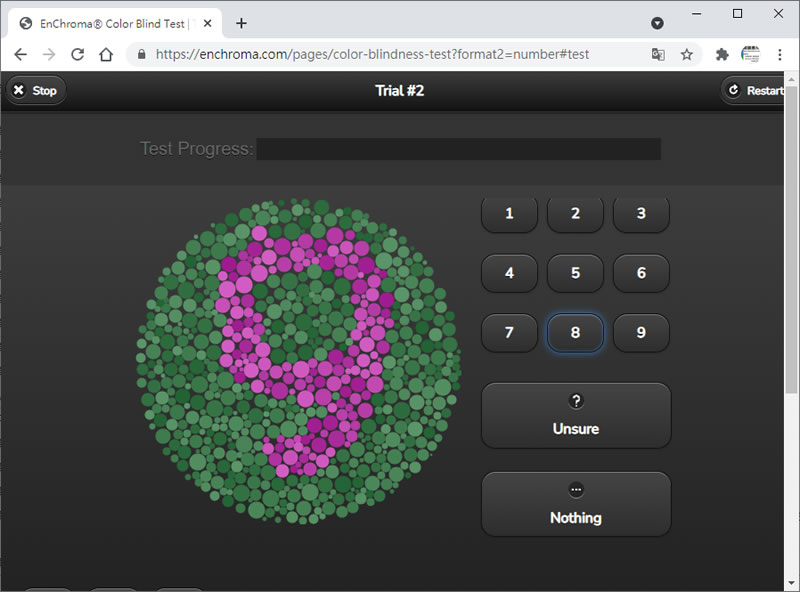Select answer number 2

click(575, 214)
